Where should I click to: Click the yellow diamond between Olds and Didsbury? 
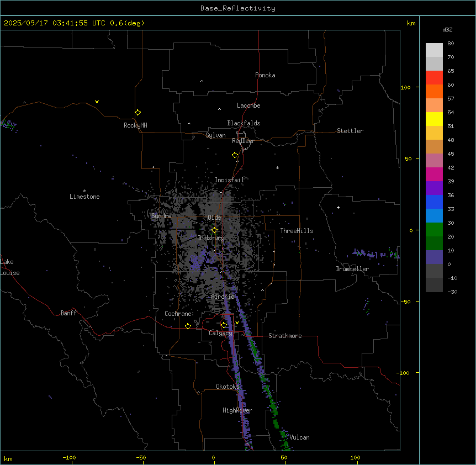[214, 230]
